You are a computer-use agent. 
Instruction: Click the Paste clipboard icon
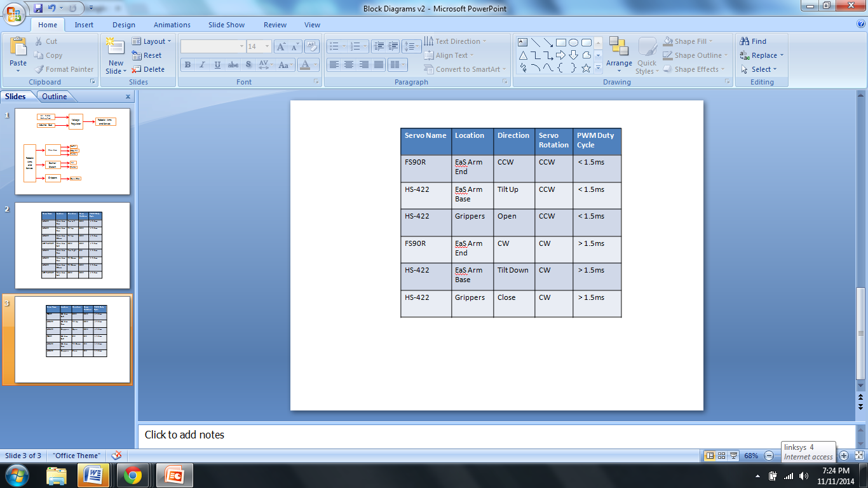pyautogui.click(x=18, y=48)
